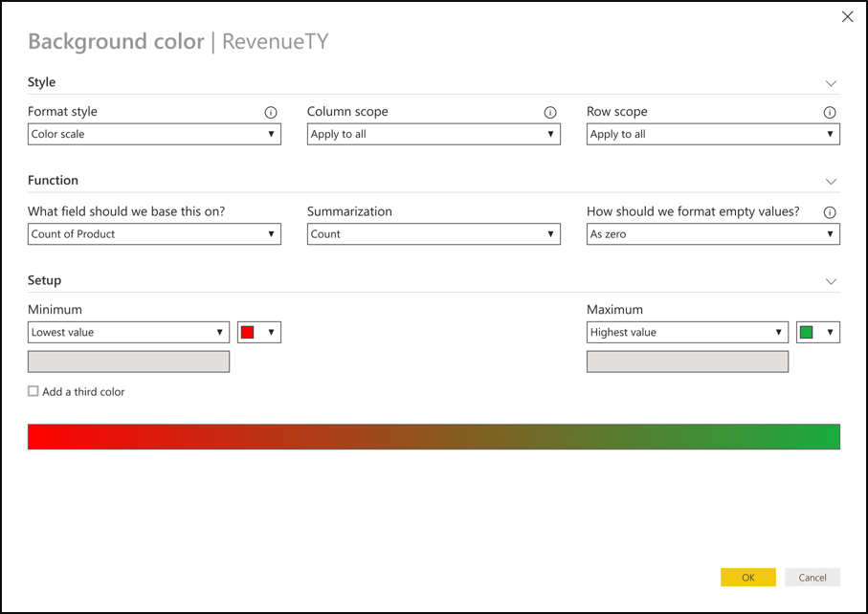Click the Summarization label
Viewport: 868px width, 614px height.
(x=349, y=211)
